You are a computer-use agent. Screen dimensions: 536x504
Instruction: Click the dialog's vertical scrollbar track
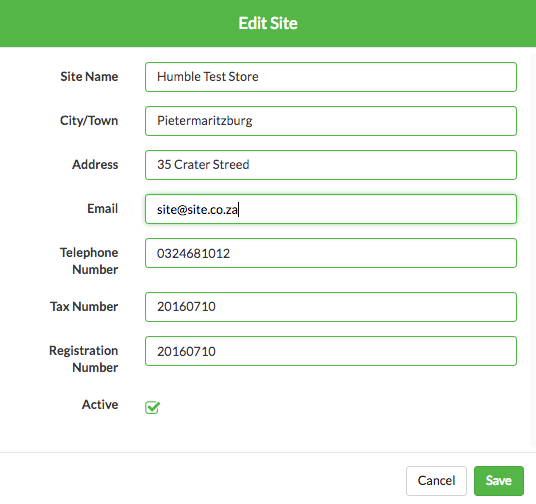coord(533,250)
